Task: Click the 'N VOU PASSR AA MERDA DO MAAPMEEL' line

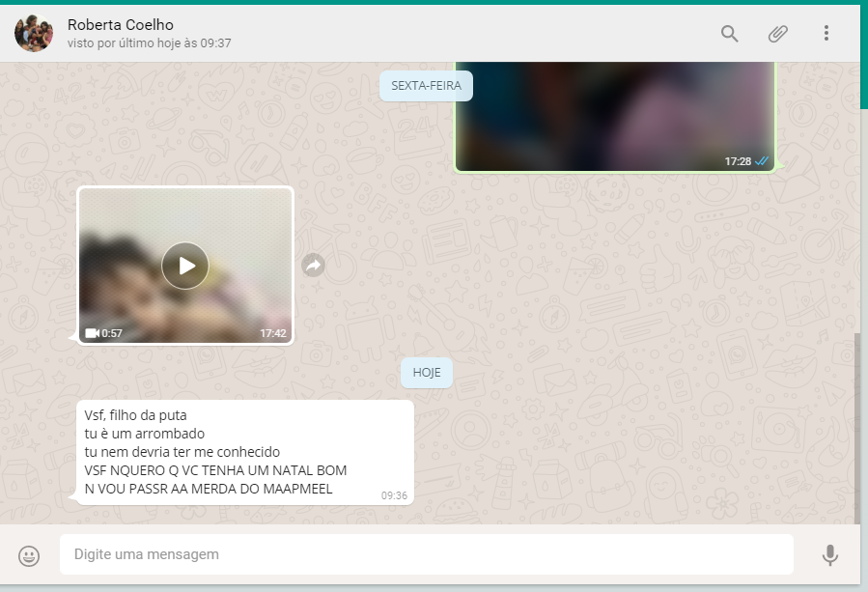Action: pyautogui.click(x=209, y=489)
